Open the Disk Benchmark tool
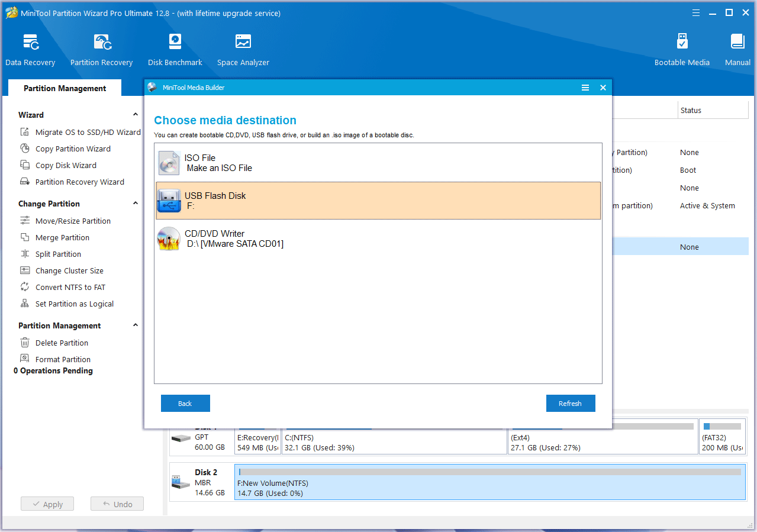Screen dimensions: 757x532 (175, 50)
